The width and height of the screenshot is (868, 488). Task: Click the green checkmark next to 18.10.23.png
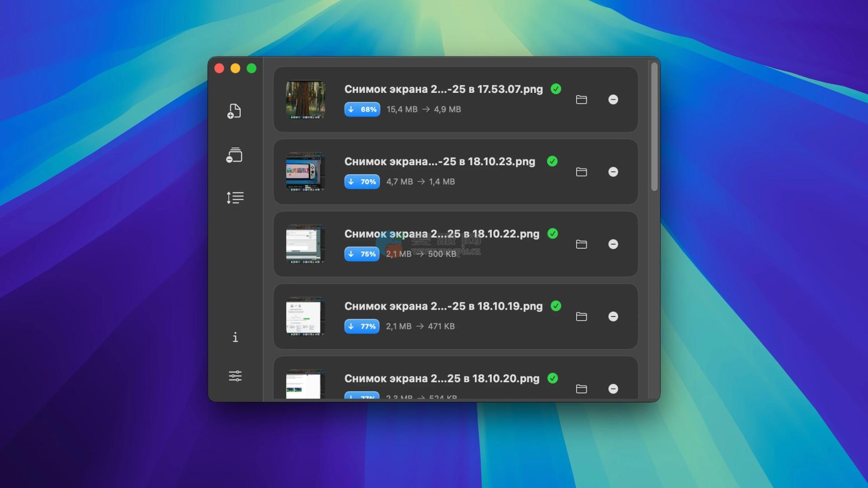(x=552, y=161)
